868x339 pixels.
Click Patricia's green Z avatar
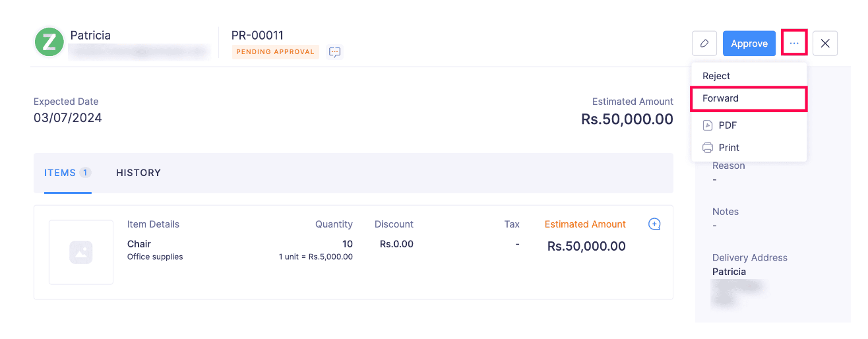click(49, 42)
